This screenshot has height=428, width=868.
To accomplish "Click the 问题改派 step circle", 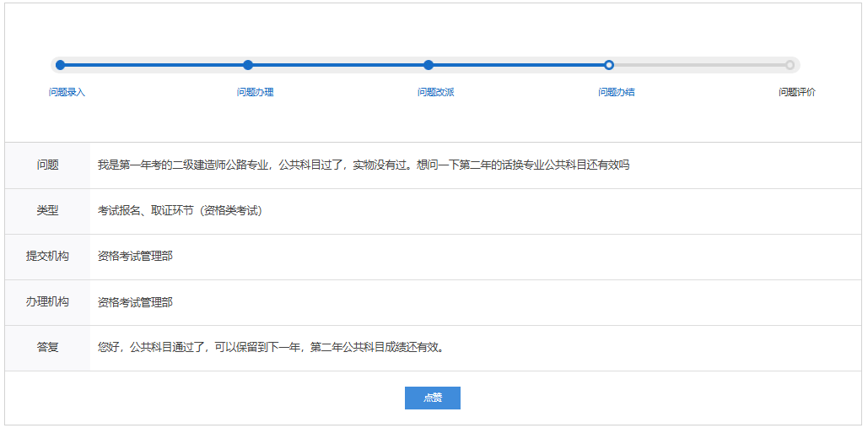I will (x=429, y=65).
